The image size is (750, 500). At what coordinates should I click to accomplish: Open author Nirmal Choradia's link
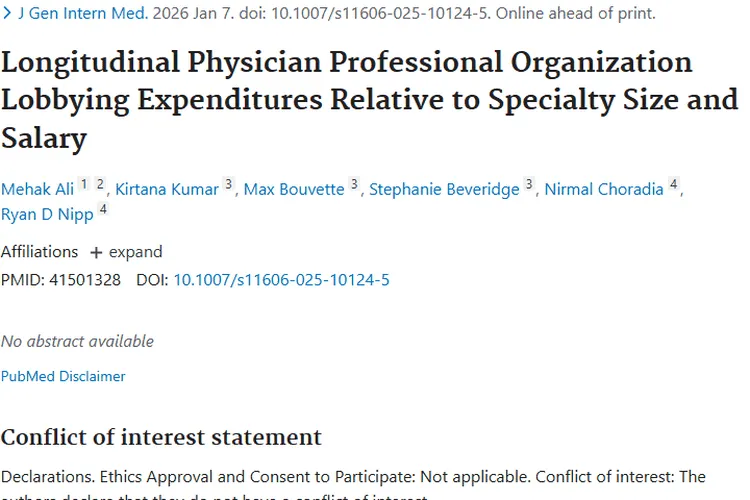604,189
